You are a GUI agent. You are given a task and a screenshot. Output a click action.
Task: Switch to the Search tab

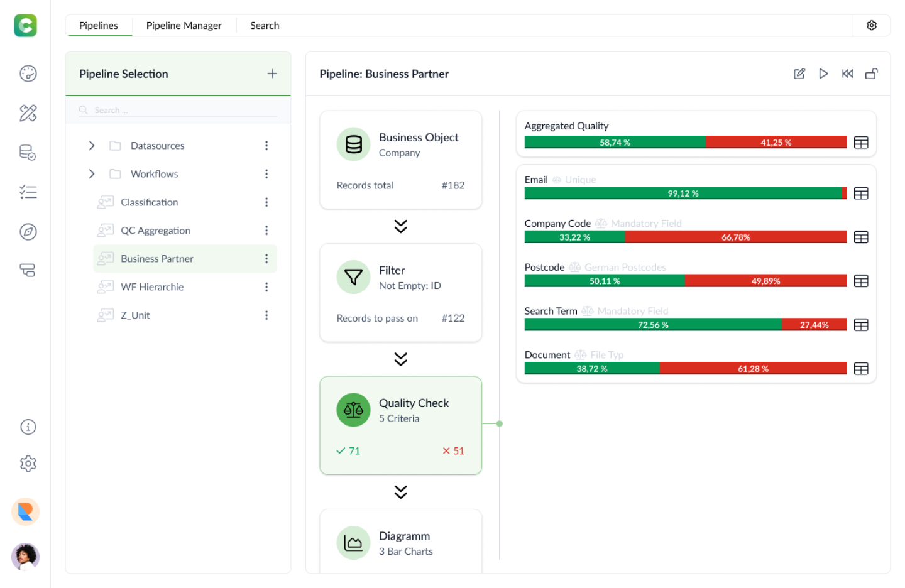[x=265, y=26]
